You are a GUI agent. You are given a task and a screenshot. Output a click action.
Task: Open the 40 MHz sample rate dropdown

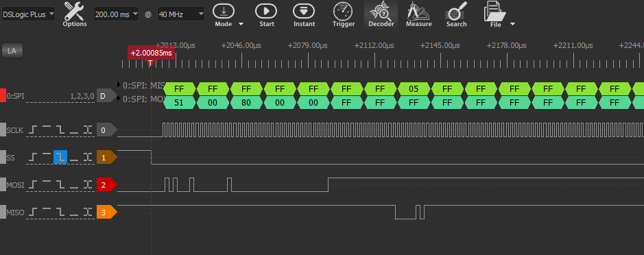pos(180,14)
